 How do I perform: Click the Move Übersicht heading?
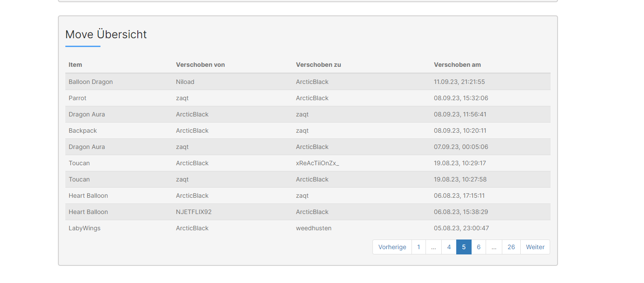click(x=106, y=34)
